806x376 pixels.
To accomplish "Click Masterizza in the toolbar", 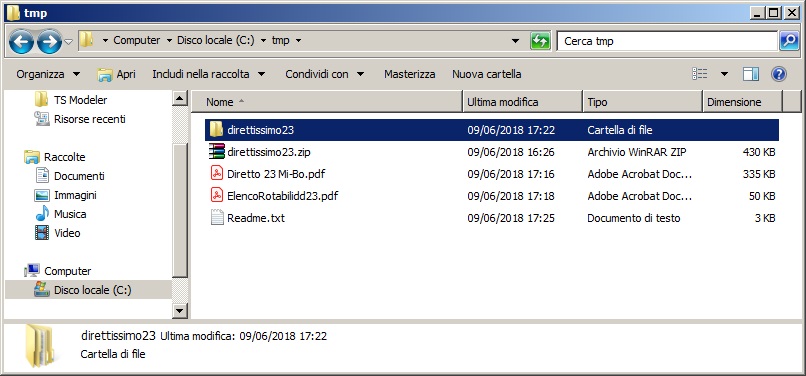I will coord(410,74).
